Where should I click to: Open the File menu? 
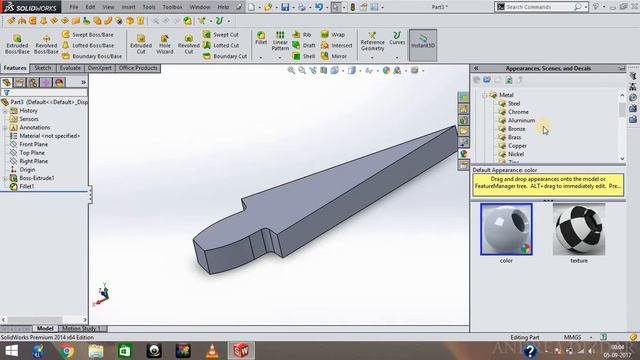[74, 7]
